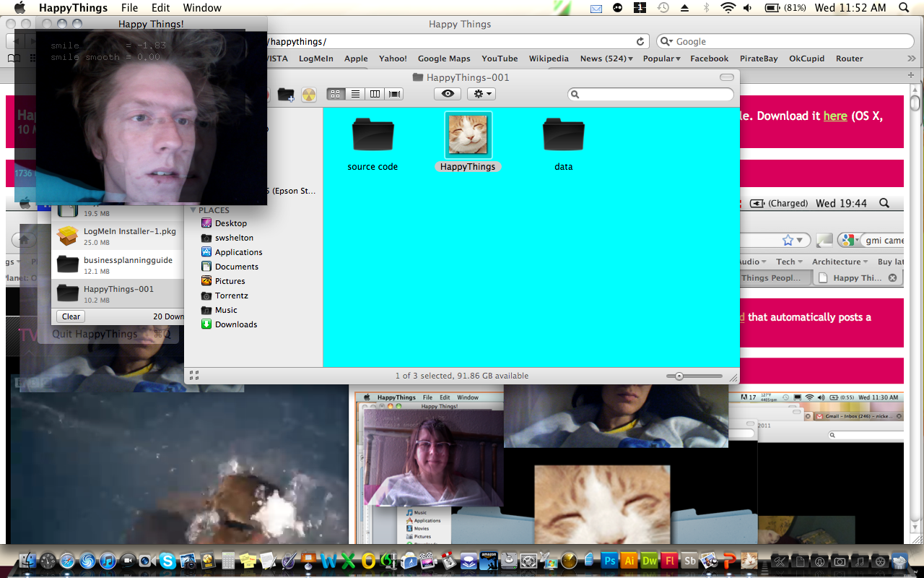This screenshot has height=578, width=924.
Task: Open the File menu
Action: (x=129, y=8)
